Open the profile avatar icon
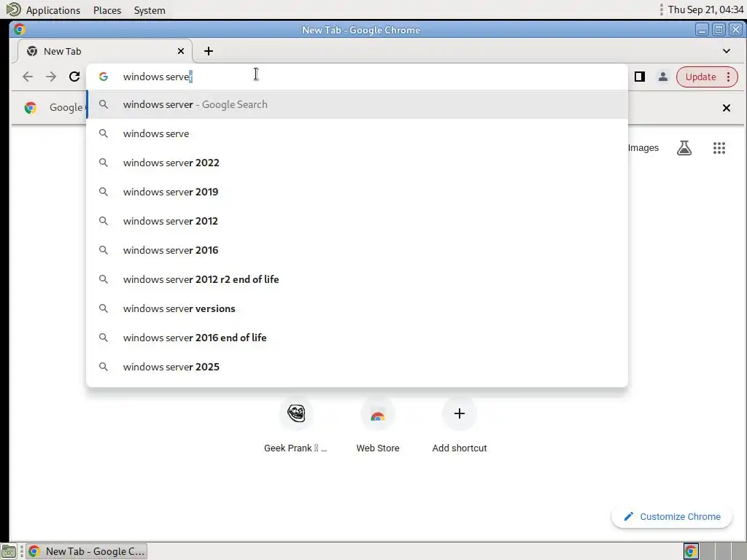This screenshot has width=747, height=560. pos(662,77)
